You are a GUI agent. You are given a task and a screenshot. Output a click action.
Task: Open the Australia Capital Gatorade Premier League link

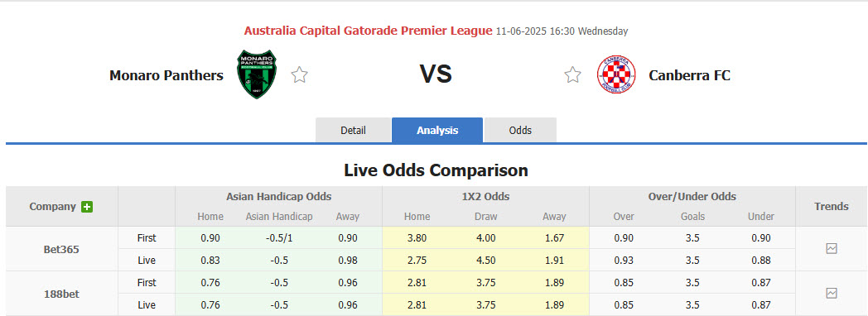368,31
